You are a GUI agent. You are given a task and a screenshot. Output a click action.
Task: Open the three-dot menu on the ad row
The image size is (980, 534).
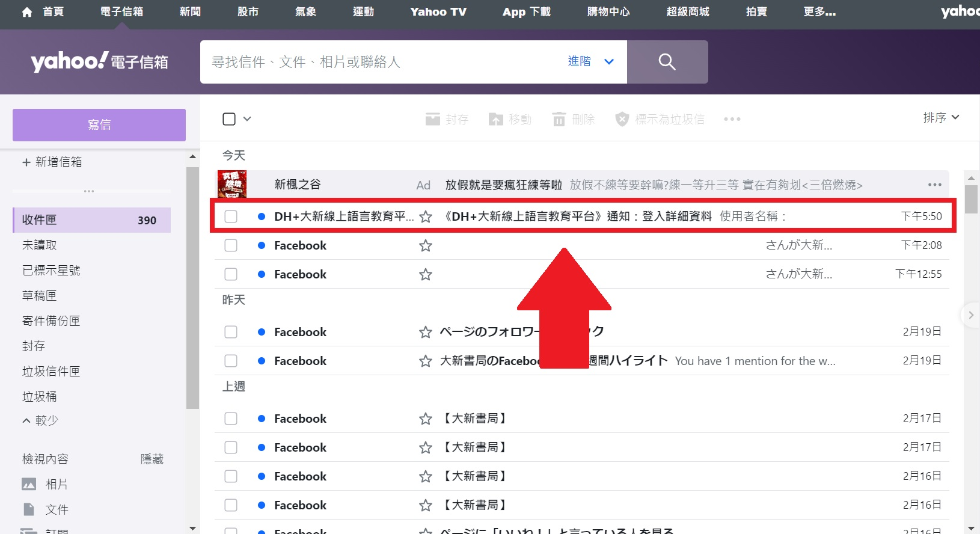click(x=934, y=185)
